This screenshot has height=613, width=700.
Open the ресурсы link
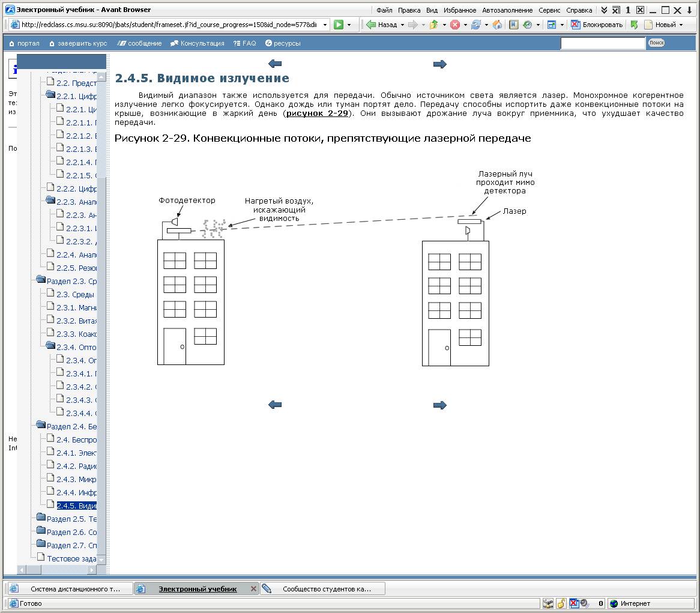pyautogui.click(x=283, y=43)
